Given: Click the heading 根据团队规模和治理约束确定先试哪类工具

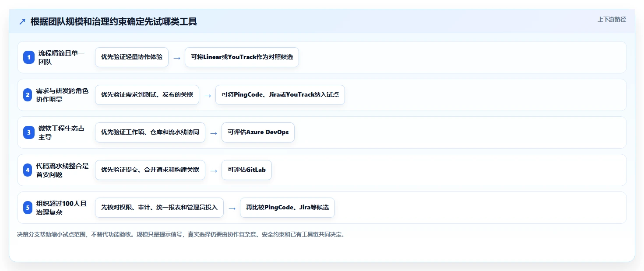Looking at the screenshot, I should [114, 22].
